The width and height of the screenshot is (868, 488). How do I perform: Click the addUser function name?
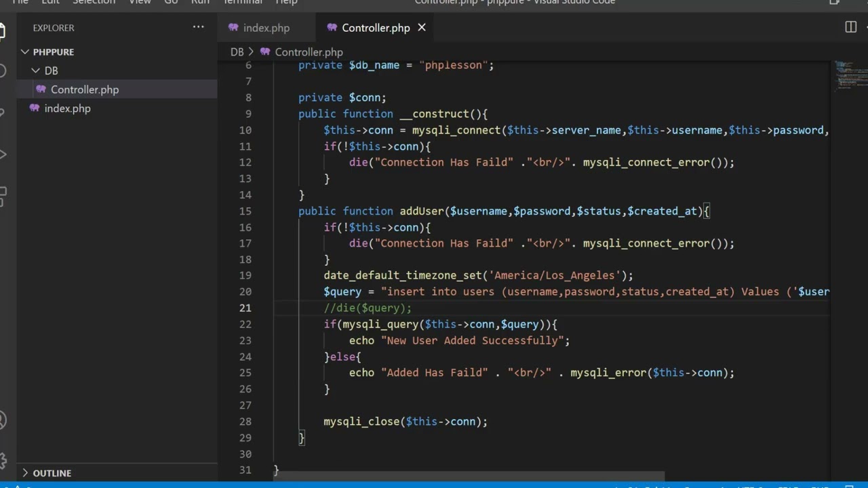coord(421,211)
